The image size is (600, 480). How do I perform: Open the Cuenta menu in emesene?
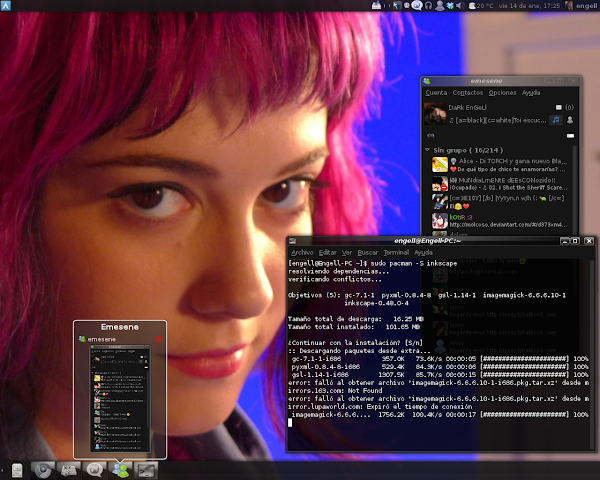pos(436,93)
